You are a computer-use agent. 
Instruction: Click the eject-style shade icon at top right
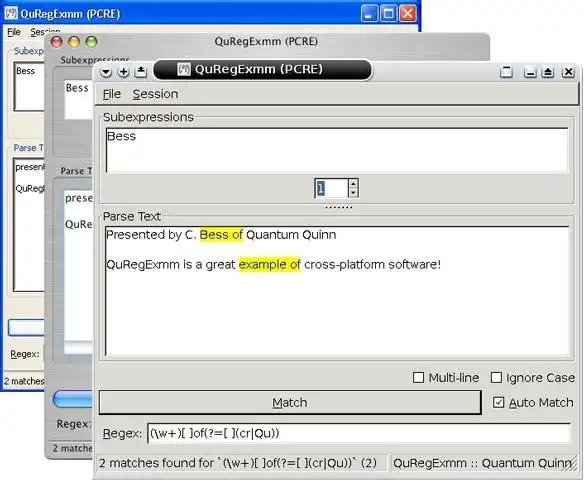click(x=548, y=71)
